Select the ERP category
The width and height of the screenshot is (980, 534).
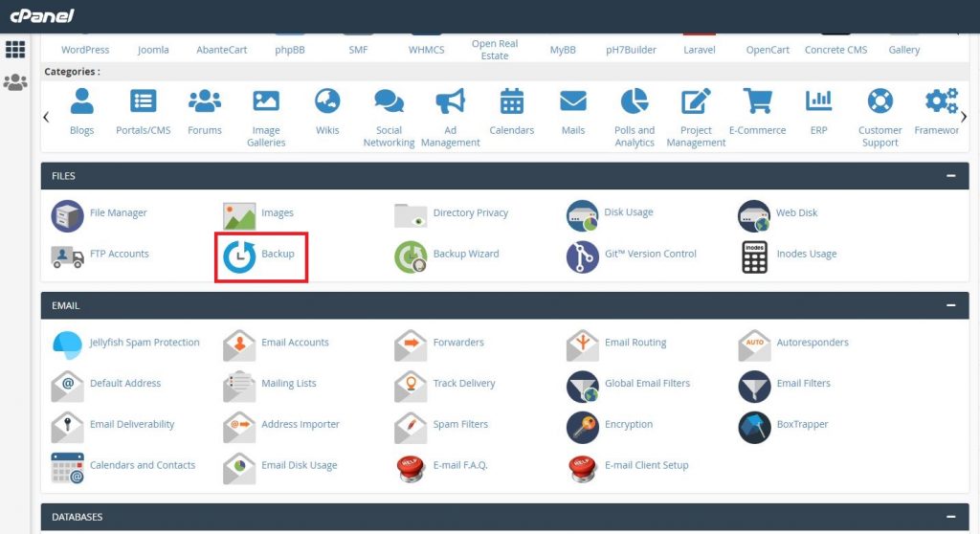click(819, 112)
